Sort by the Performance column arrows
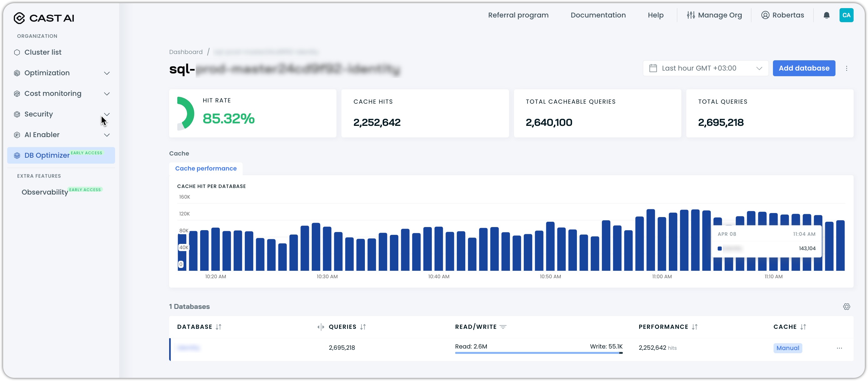Viewport: 868px width, 381px height. (x=694, y=326)
